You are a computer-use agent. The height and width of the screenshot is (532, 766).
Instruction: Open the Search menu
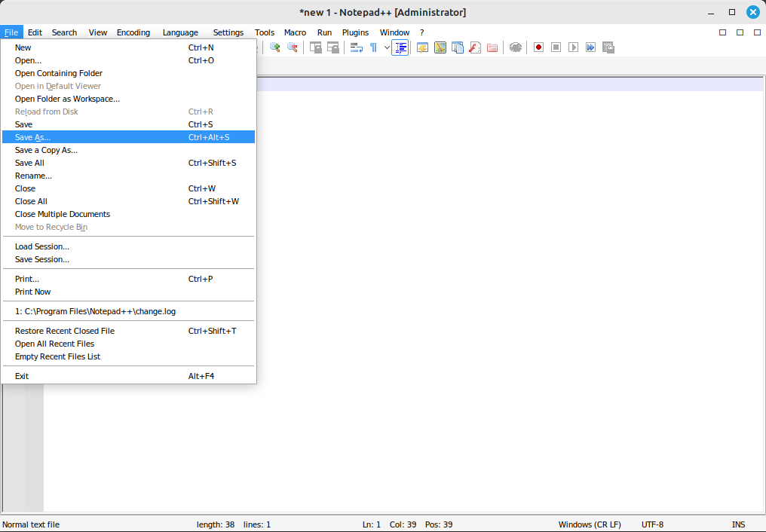pyautogui.click(x=65, y=32)
